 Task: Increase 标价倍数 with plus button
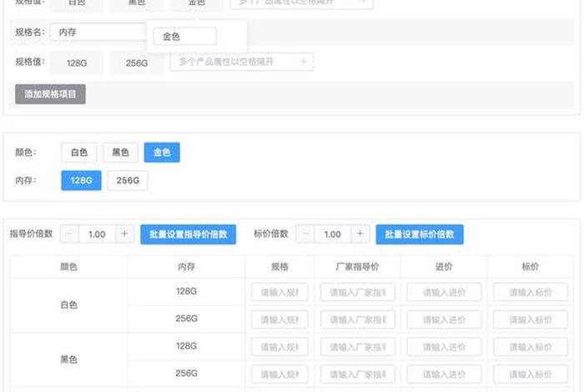(x=360, y=234)
